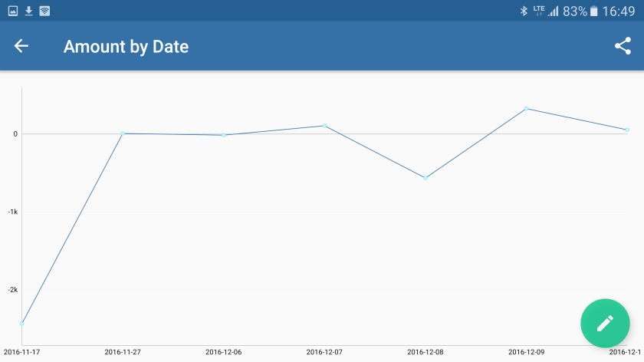
Task: Select the 2016-12-07 data point
Action: click(x=324, y=126)
